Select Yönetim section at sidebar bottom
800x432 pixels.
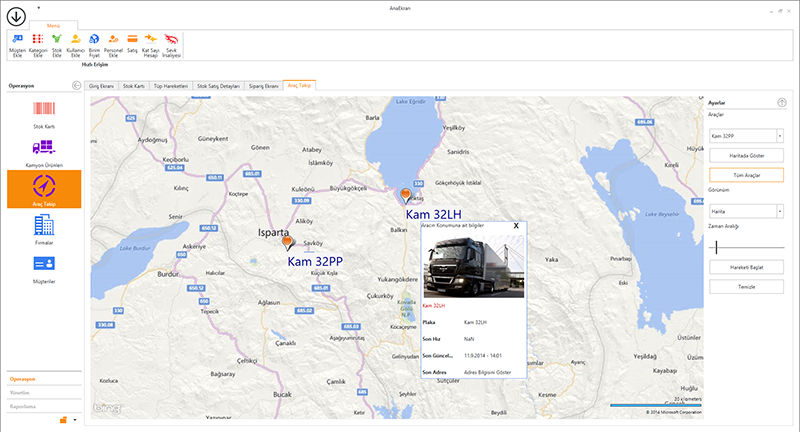(44, 393)
